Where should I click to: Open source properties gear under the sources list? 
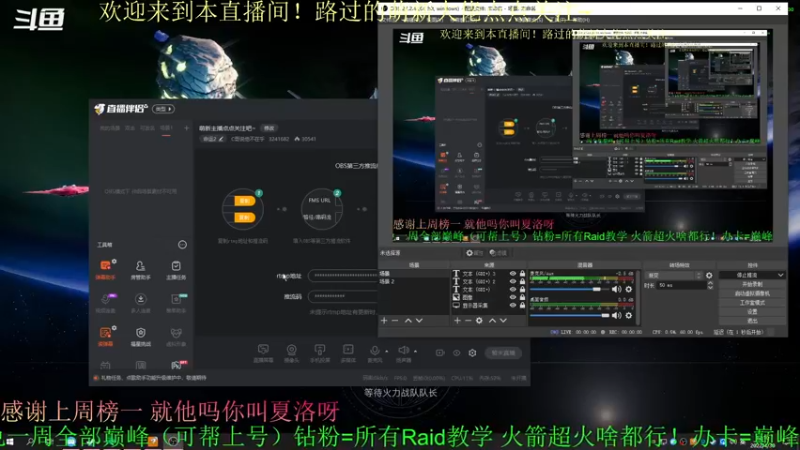click(479, 320)
